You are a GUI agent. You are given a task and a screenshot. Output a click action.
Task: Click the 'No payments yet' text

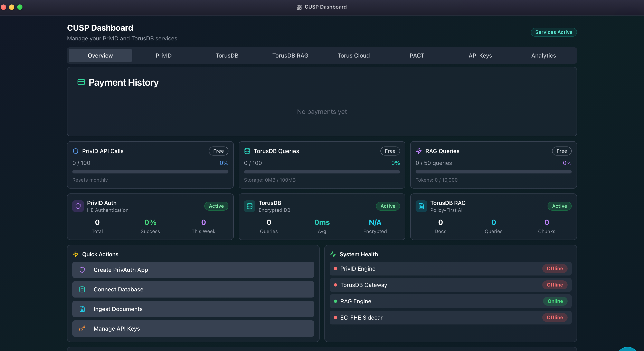click(x=322, y=112)
